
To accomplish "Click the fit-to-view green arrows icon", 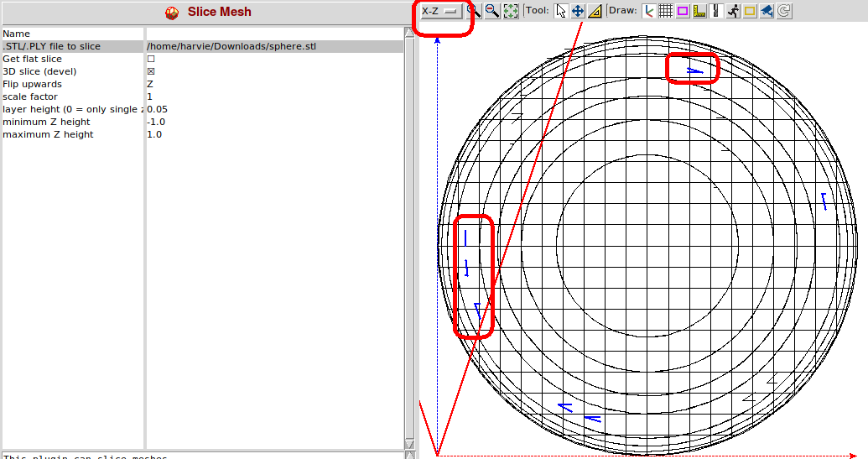I will click(511, 11).
